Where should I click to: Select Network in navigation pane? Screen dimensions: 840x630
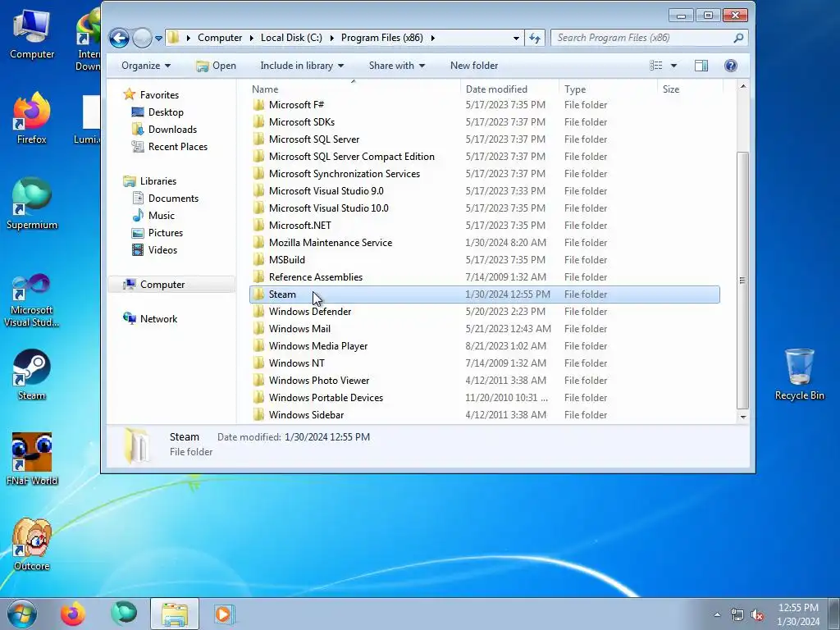point(158,319)
